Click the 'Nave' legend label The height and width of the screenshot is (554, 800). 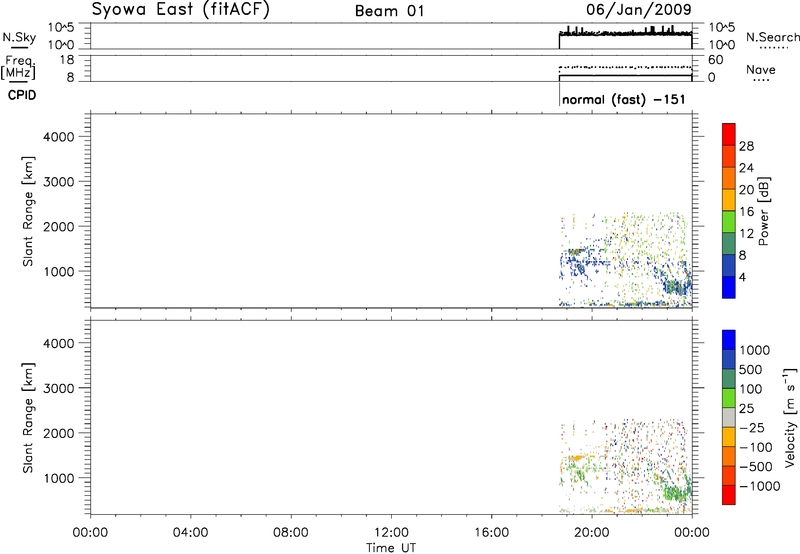click(761, 69)
